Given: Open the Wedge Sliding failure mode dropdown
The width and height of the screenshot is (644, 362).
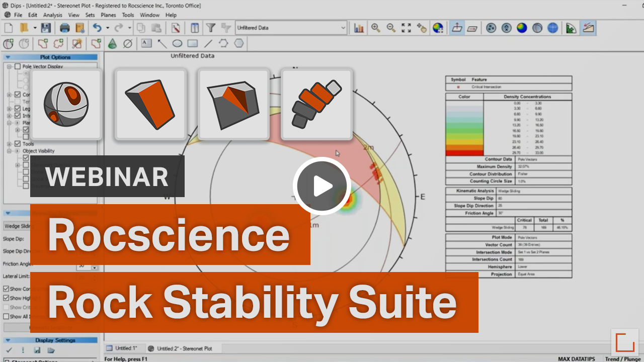Looking at the screenshot, I should pyautogui.click(x=17, y=226).
